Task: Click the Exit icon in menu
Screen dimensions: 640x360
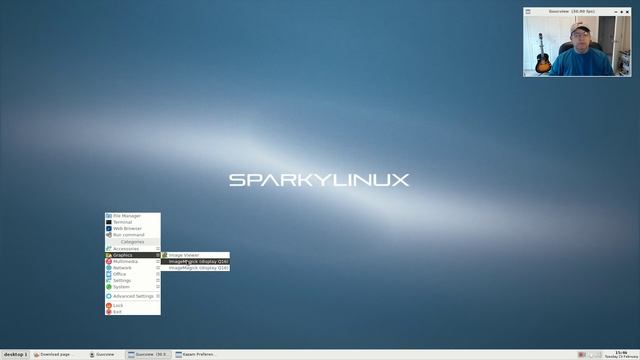Action: point(109,312)
